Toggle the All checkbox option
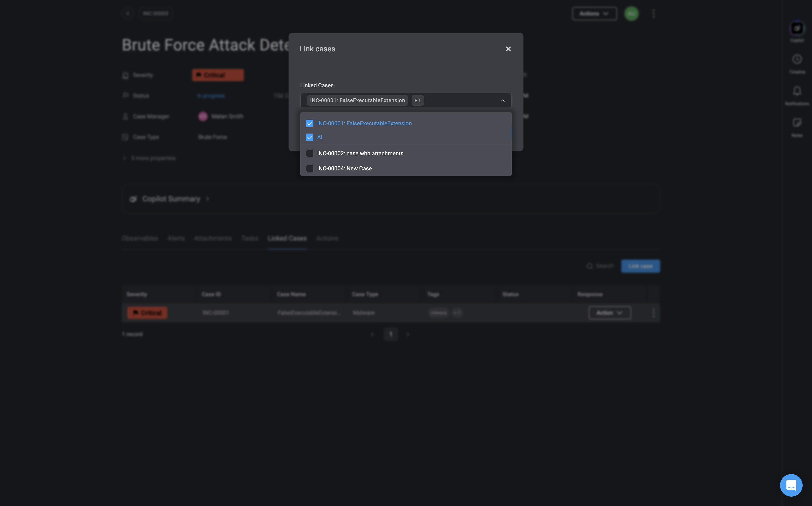Screen dimensions: 812x506 pyautogui.click(x=309, y=137)
